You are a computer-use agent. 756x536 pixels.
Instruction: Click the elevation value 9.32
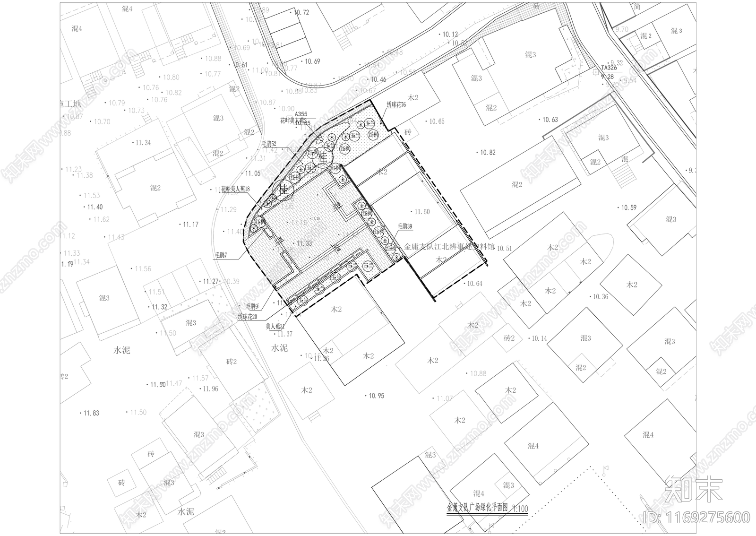pos(617,63)
